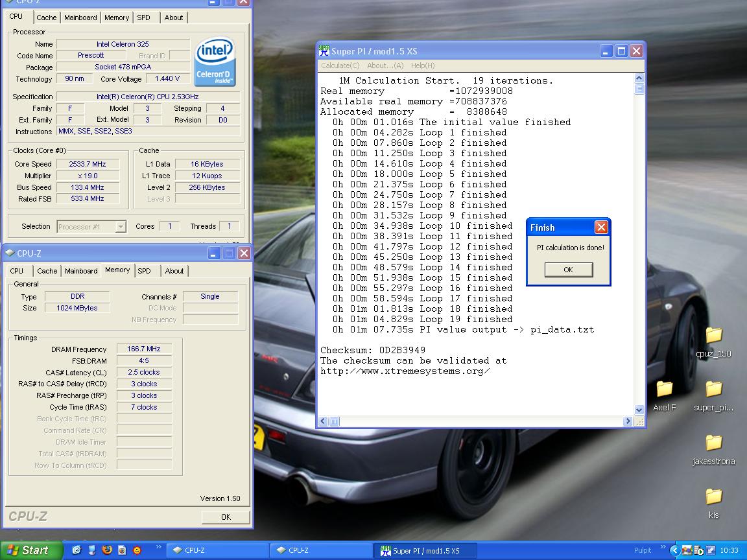Screen dimensions: 747x560
Task: Click the OK button in CPU-Z Memory window
Action: click(225, 517)
